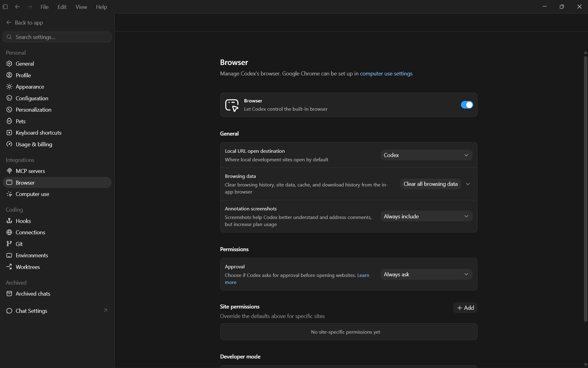Image resolution: width=588 pixels, height=368 pixels.
Task: Click the Profile person icon
Action: (x=9, y=75)
